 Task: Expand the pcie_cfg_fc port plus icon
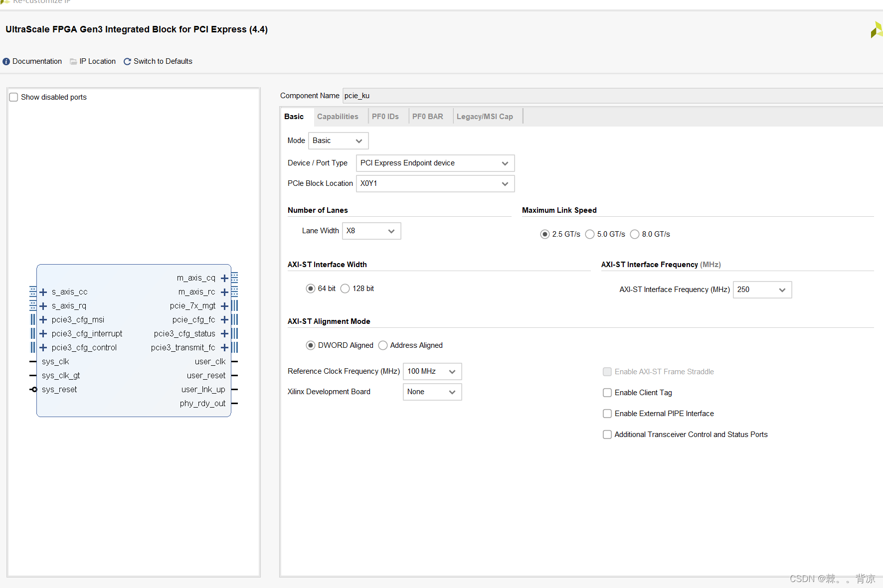[x=224, y=320]
